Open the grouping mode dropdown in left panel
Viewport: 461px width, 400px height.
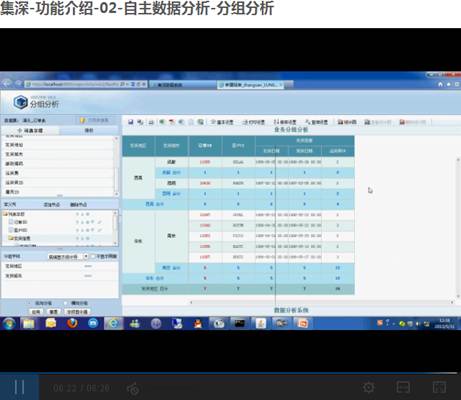click(x=68, y=257)
